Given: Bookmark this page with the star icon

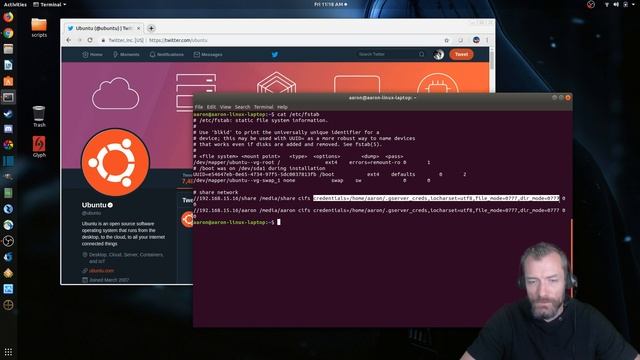Looking at the screenshot, I should click(x=447, y=40).
